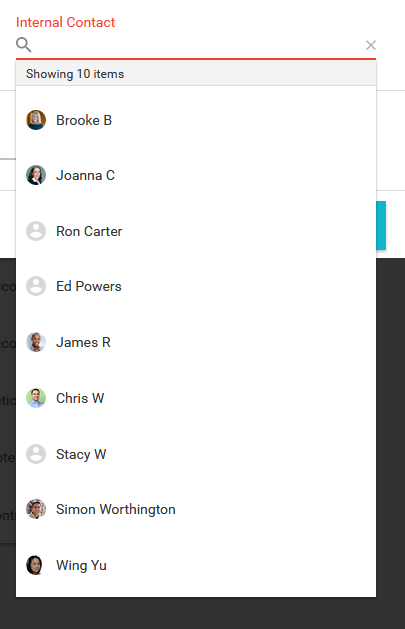Click Stacy W's placeholder avatar icon
Screen dimensions: 405x629
pos(36,454)
